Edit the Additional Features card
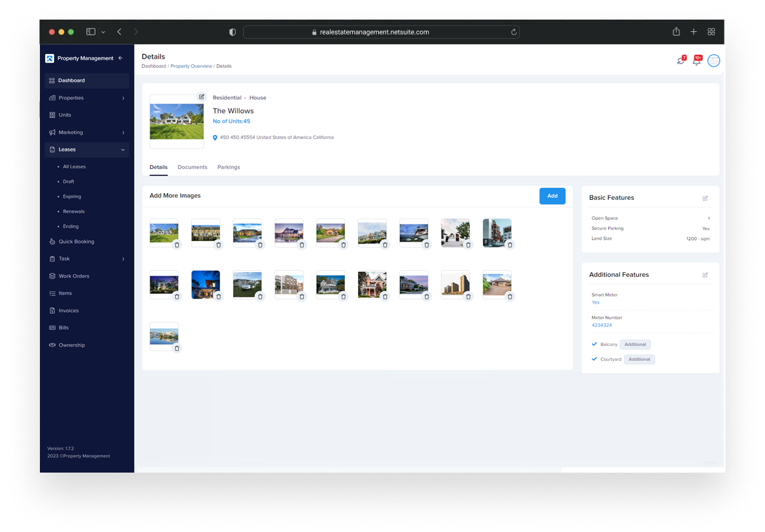Viewport: 765px width, 532px height. [x=705, y=275]
